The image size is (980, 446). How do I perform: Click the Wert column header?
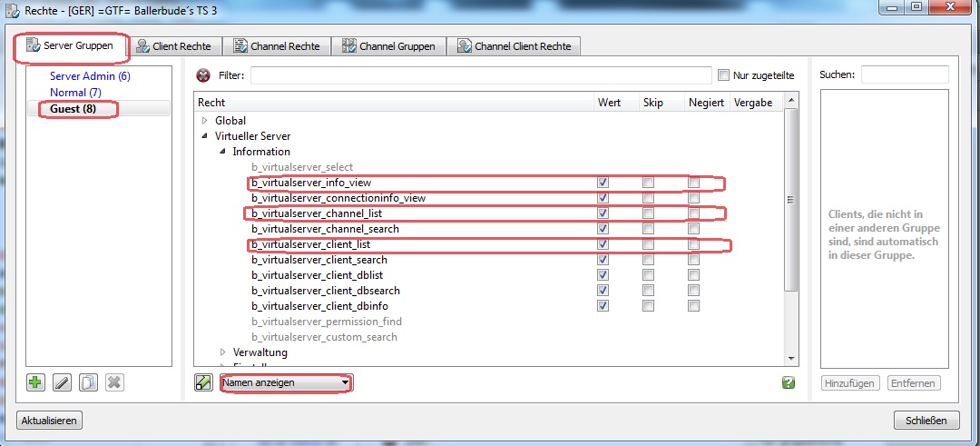click(x=616, y=103)
